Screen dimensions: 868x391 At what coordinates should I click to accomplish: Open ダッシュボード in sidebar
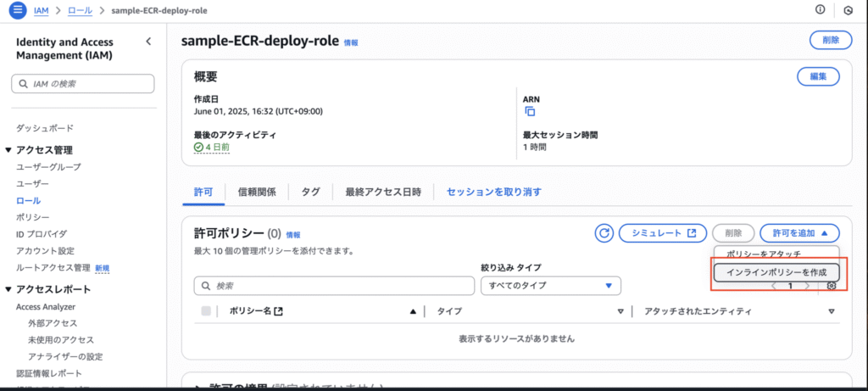coord(45,128)
